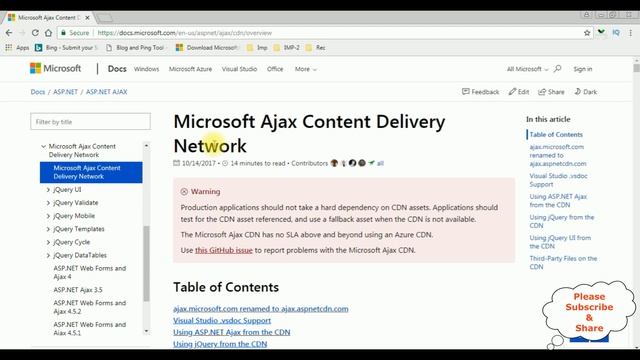Open the Rec bookmarks folder
This screenshot has width=640, height=360.
click(316, 48)
